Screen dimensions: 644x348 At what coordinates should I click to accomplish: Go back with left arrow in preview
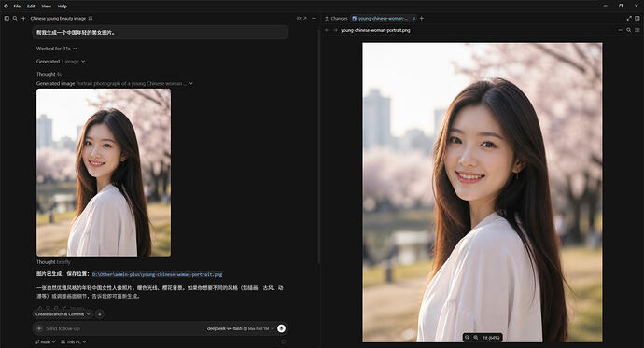327,30
